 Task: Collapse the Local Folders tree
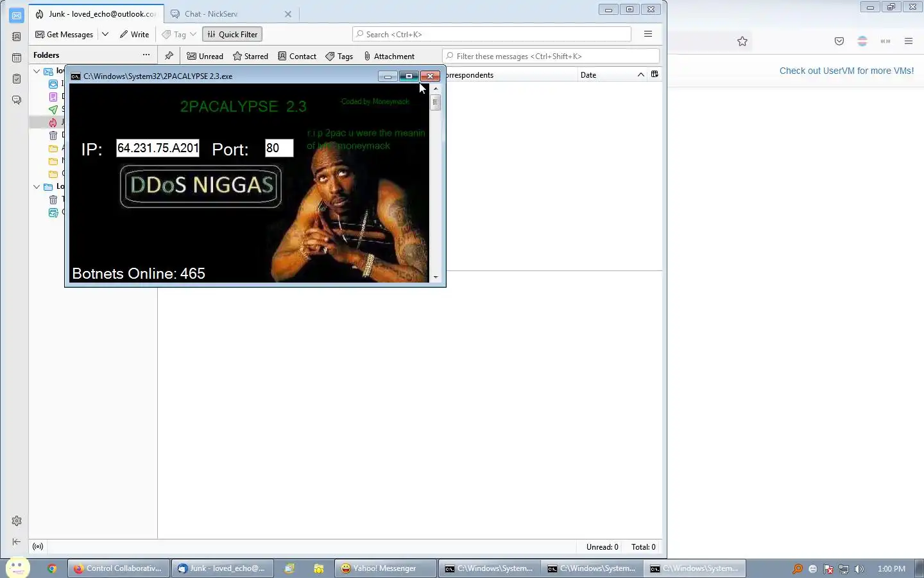point(37,187)
